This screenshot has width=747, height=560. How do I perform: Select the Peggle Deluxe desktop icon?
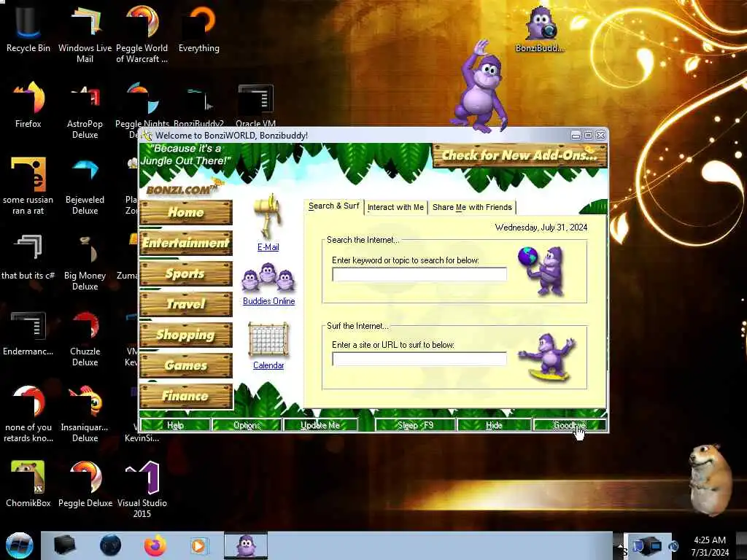(85, 483)
